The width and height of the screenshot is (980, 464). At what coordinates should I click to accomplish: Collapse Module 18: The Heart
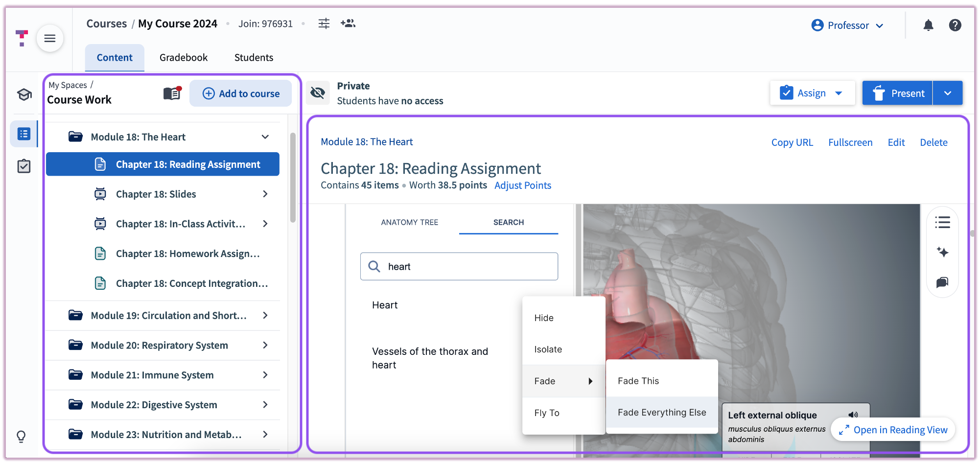click(x=265, y=137)
